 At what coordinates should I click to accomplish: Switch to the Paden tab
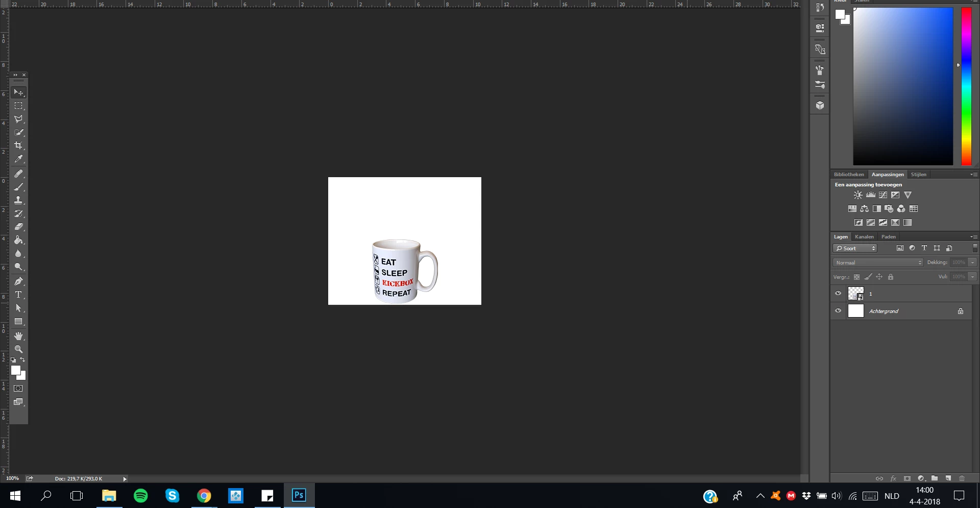[x=888, y=237]
